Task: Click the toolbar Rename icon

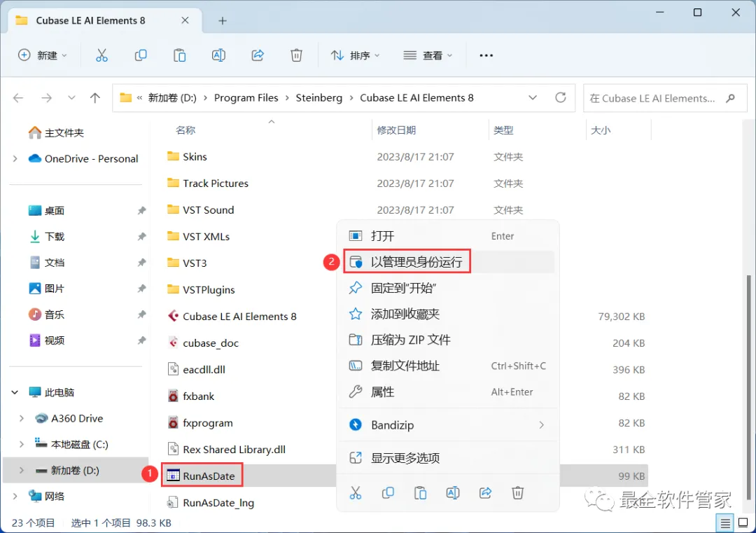Action: (x=218, y=55)
